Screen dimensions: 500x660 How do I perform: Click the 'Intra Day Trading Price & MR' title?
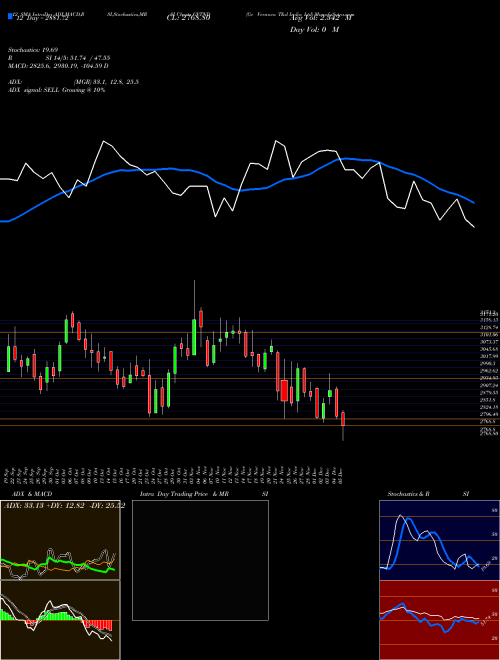pos(184,494)
